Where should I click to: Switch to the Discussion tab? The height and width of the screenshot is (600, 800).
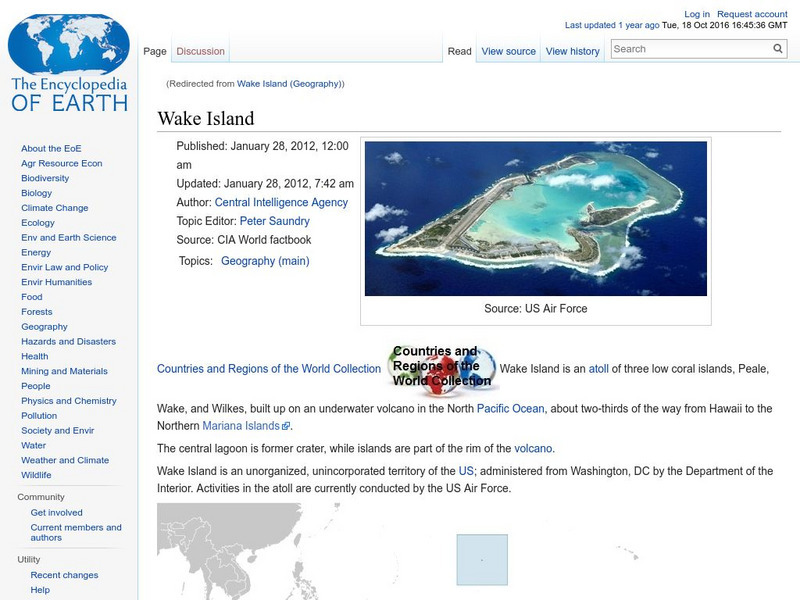click(x=200, y=50)
